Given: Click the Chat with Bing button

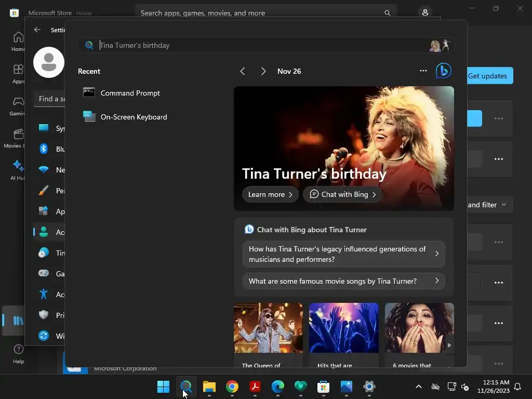Looking at the screenshot, I should (343, 194).
